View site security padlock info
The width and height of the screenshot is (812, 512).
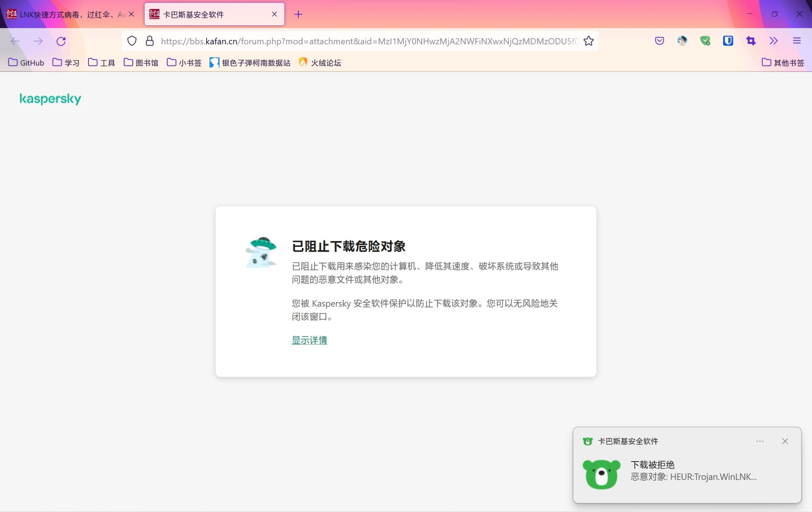[150, 41]
